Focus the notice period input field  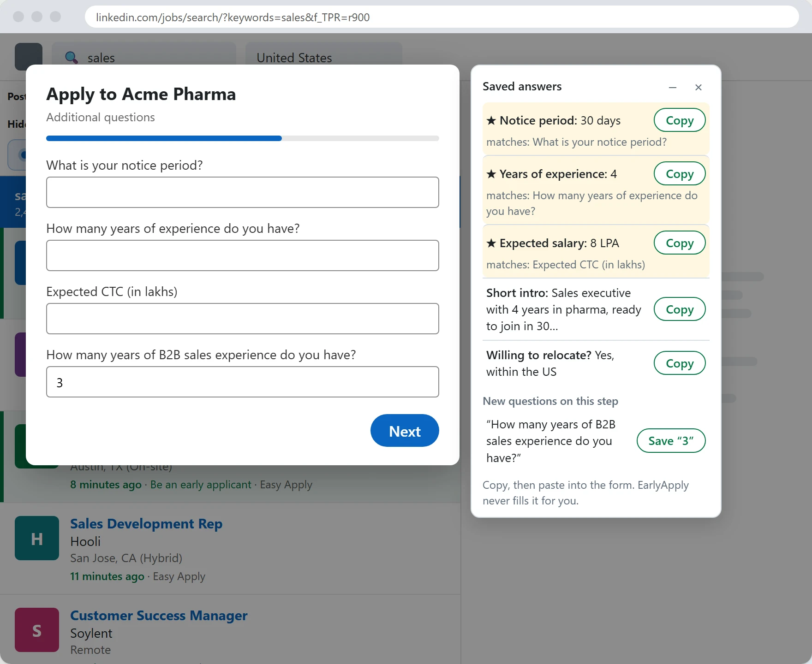243,192
